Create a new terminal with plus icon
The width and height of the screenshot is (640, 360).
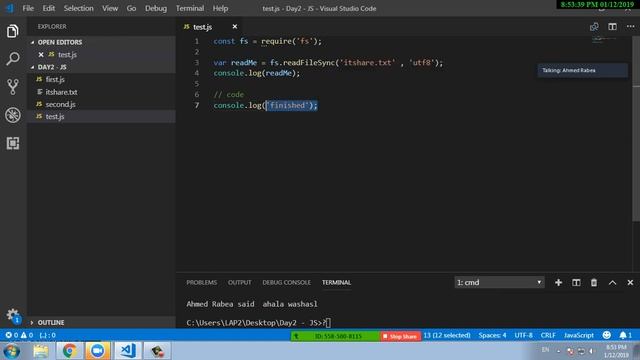pos(558,282)
